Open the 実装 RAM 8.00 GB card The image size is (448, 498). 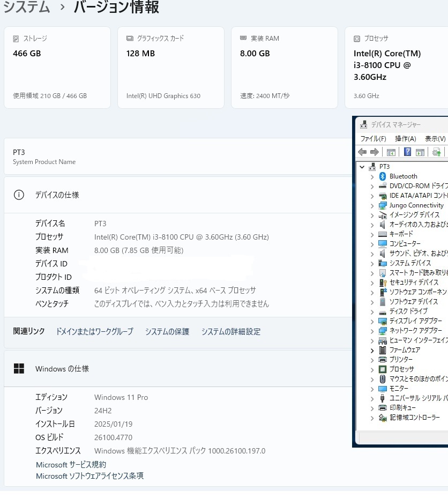point(285,68)
